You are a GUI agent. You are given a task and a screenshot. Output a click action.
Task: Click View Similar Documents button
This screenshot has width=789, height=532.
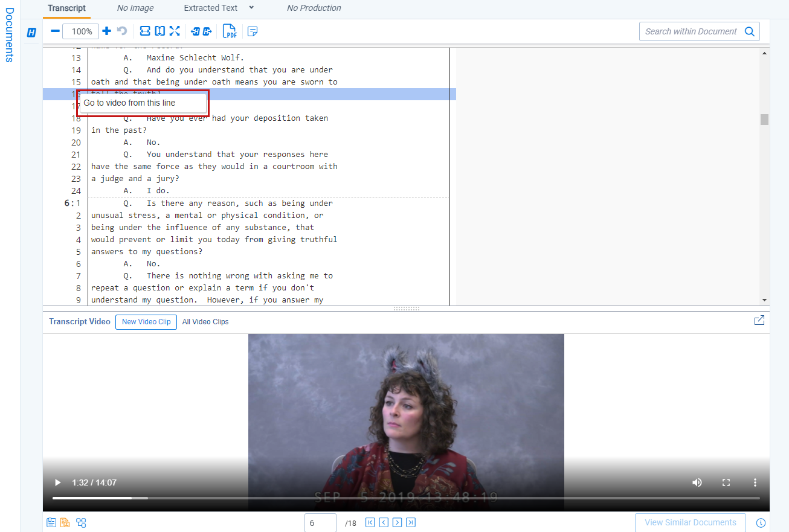tap(691, 522)
